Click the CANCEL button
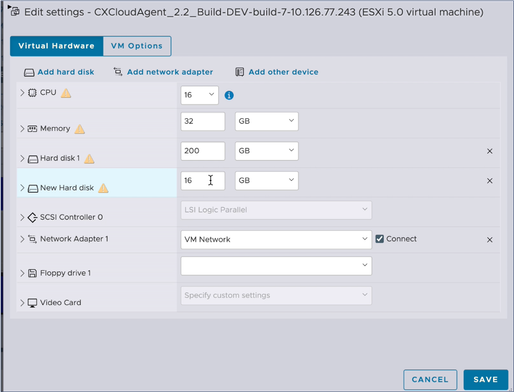The width and height of the screenshot is (514, 392). (x=430, y=379)
